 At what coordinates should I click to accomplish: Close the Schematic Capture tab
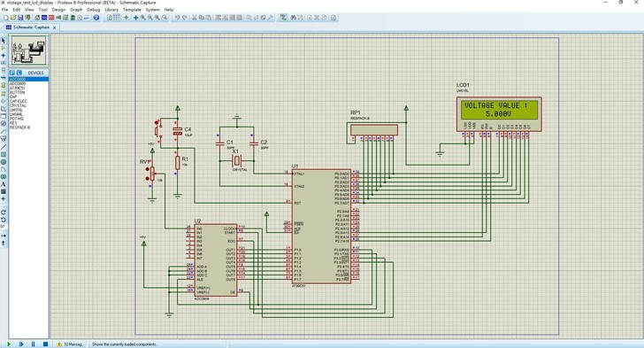54,27
